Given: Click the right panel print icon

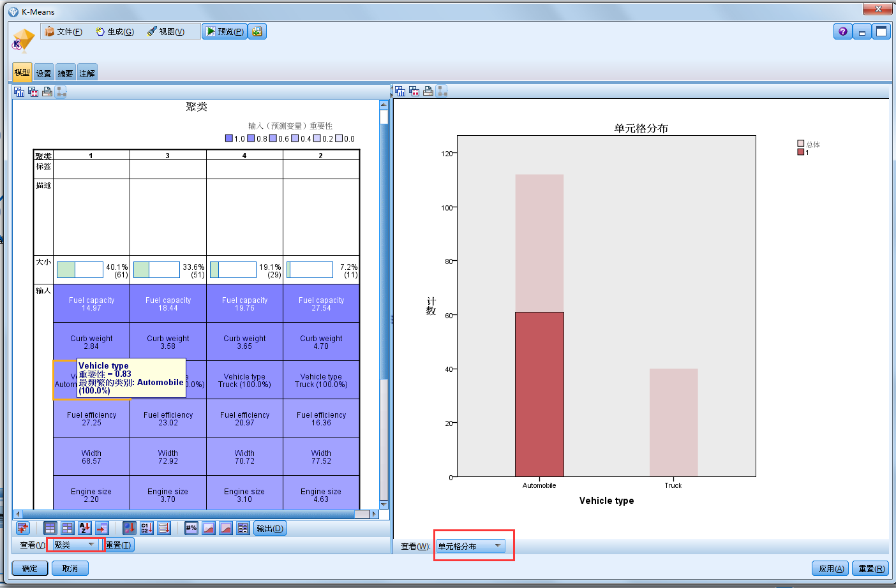Looking at the screenshot, I should click(428, 91).
